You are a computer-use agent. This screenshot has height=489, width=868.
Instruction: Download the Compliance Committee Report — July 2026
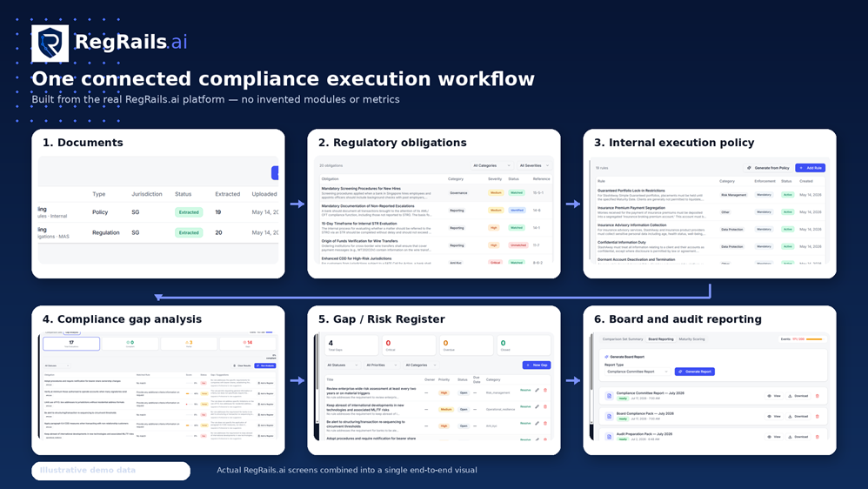coord(798,396)
